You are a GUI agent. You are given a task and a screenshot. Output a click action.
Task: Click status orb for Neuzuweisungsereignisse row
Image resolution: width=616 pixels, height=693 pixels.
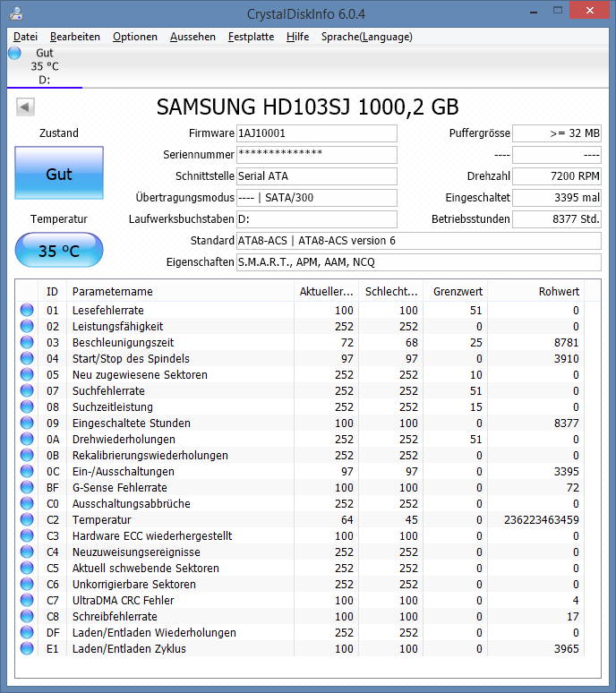pyautogui.click(x=27, y=552)
